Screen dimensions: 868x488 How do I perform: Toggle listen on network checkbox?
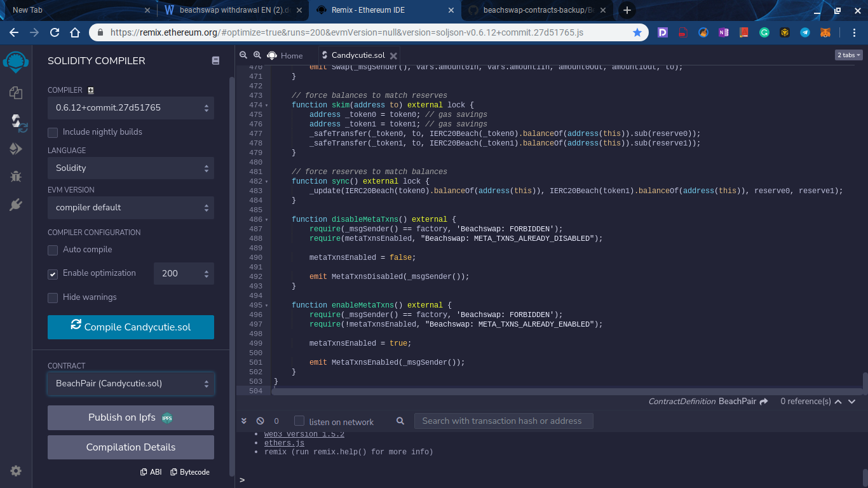click(299, 421)
